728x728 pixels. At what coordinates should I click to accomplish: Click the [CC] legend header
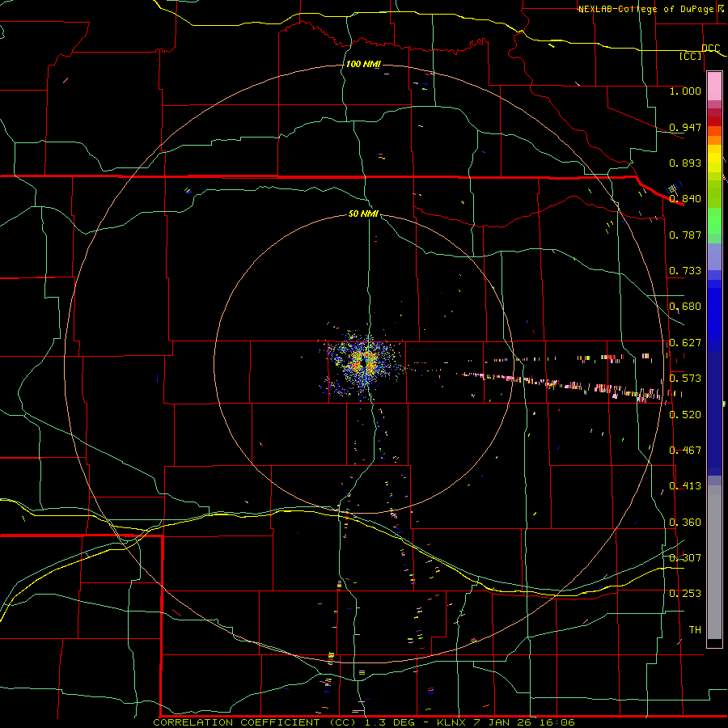tap(691, 56)
